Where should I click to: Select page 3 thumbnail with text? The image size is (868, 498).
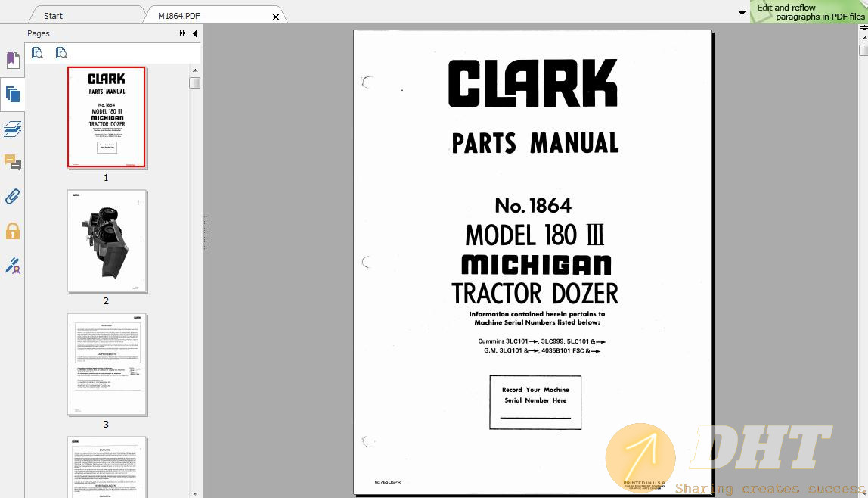[x=107, y=365]
